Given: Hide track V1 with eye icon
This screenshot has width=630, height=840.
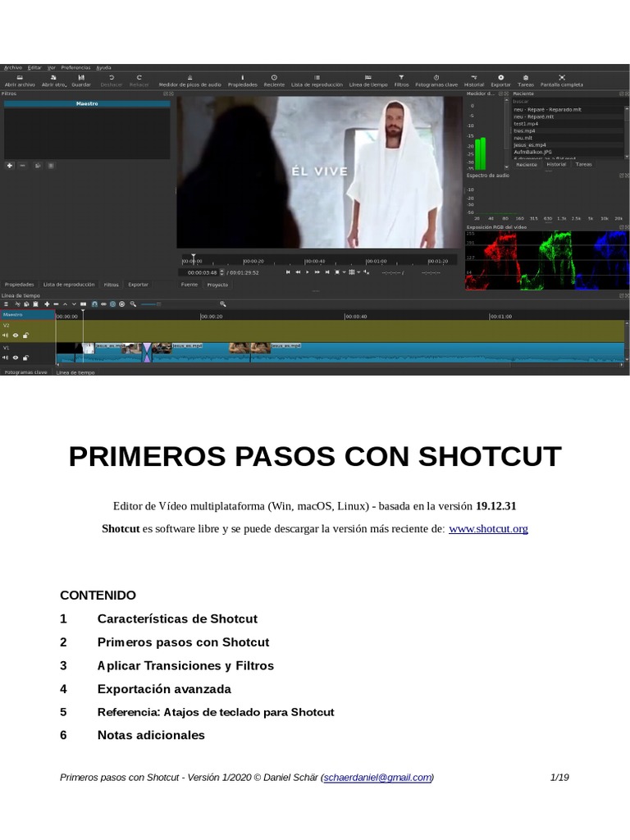Looking at the screenshot, I should [16, 358].
